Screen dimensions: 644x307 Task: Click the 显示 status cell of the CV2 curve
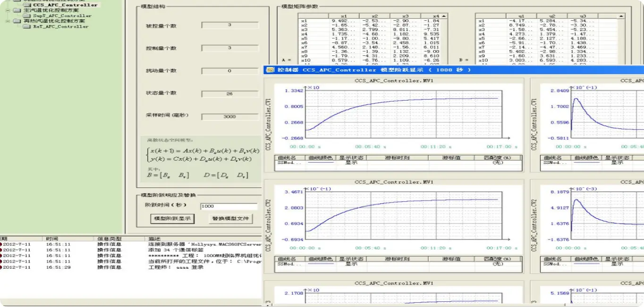352,264
